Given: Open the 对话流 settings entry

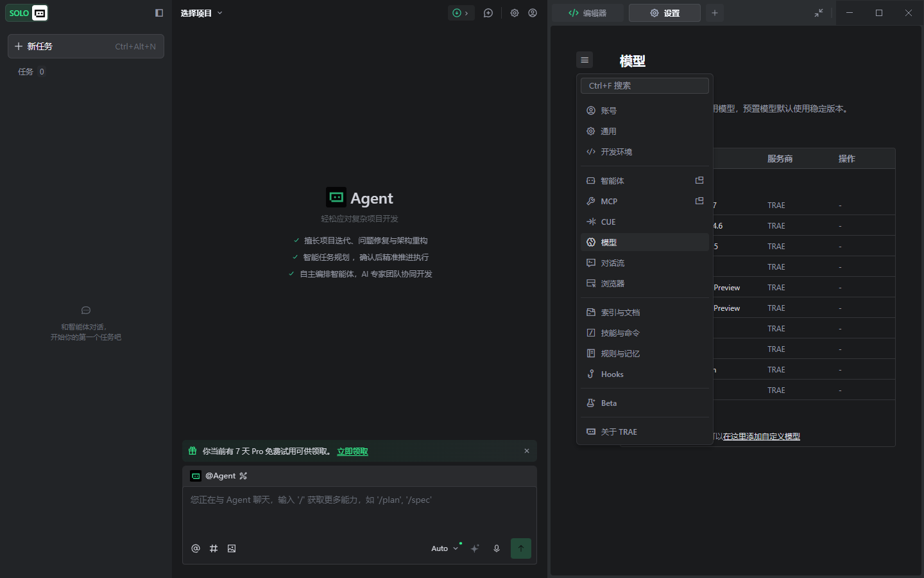Looking at the screenshot, I should [x=645, y=263].
